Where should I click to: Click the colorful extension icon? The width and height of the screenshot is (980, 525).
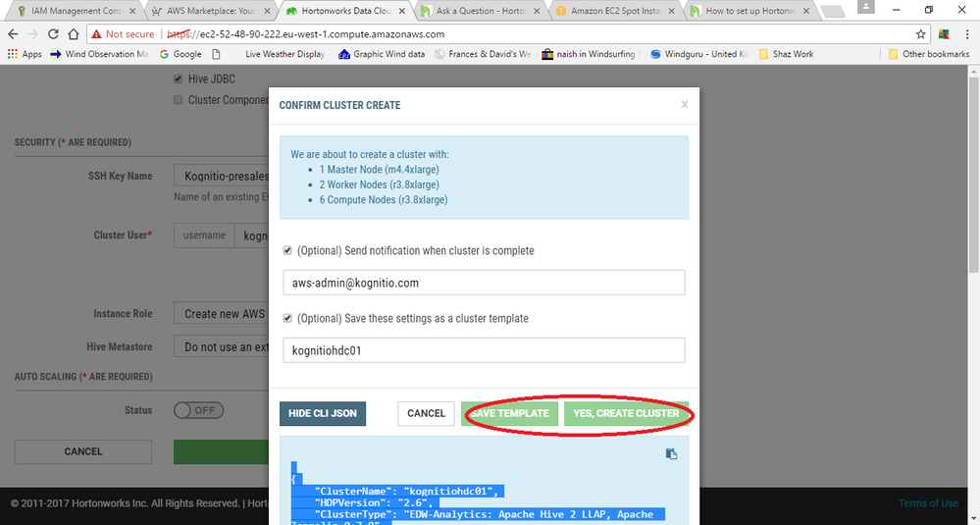945,34
